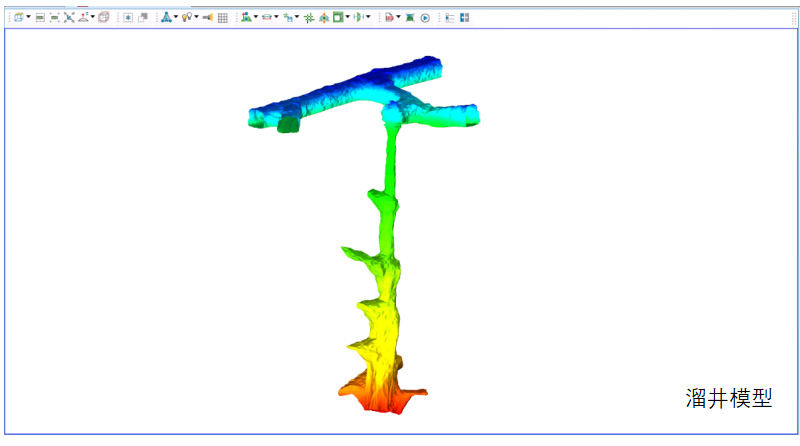Viewport: 800px width, 446px height.
Task: Click the 溜井模型 label text
Action: click(729, 398)
